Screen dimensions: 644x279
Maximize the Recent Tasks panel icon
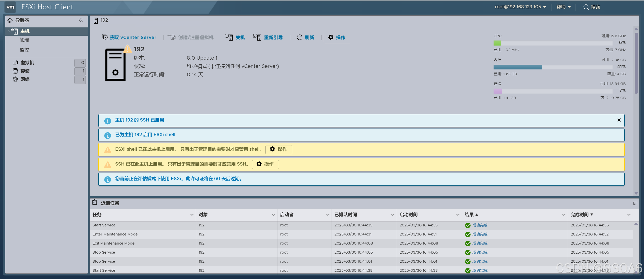point(635,203)
